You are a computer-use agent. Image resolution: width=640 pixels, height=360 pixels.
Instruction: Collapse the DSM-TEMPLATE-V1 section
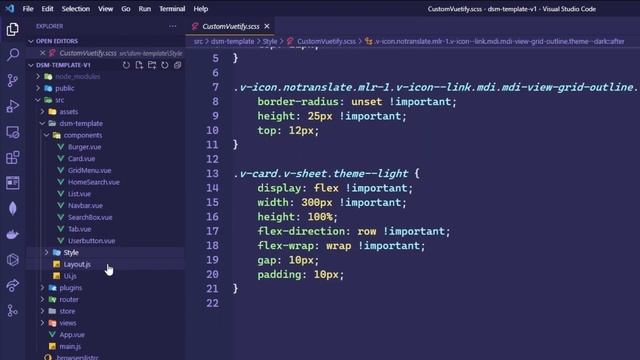point(31,65)
